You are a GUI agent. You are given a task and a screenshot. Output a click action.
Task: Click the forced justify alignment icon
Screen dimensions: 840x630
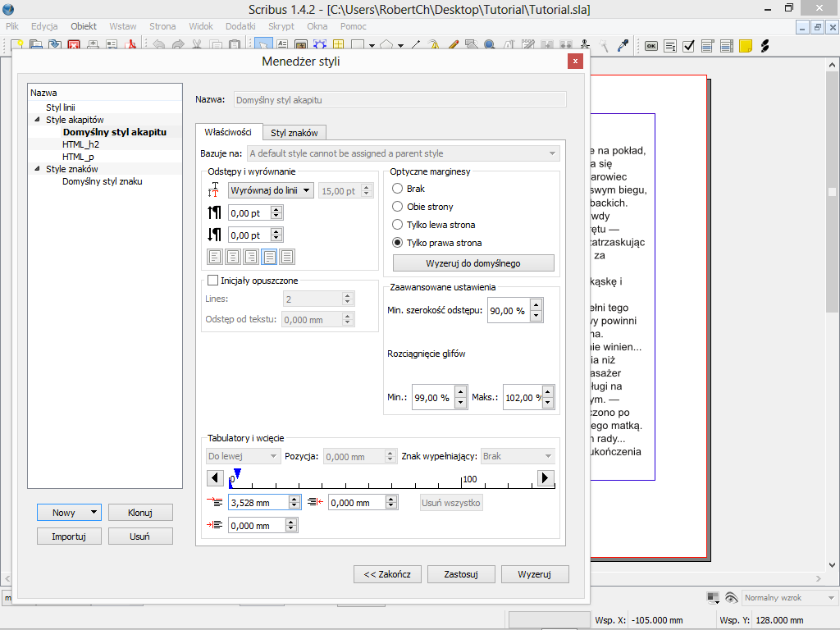286,257
